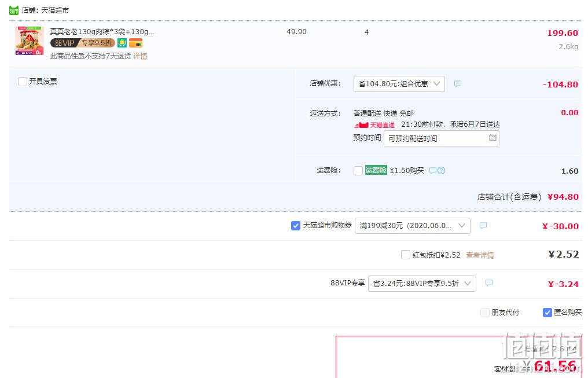Click the 可预约配送时间 input field
The height and width of the screenshot is (378, 588).
(x=442, y=138)
